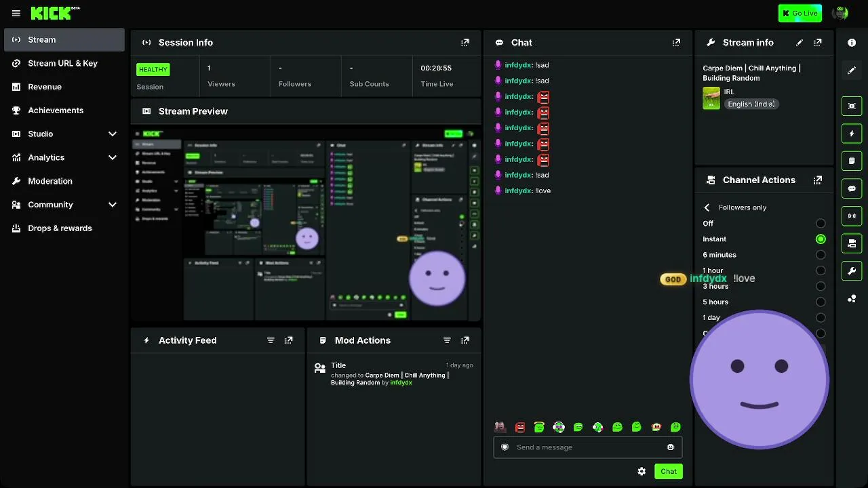
Task: Go to Revenue in the sidebar
Action: pyautogui.click(x=64, y=87)
